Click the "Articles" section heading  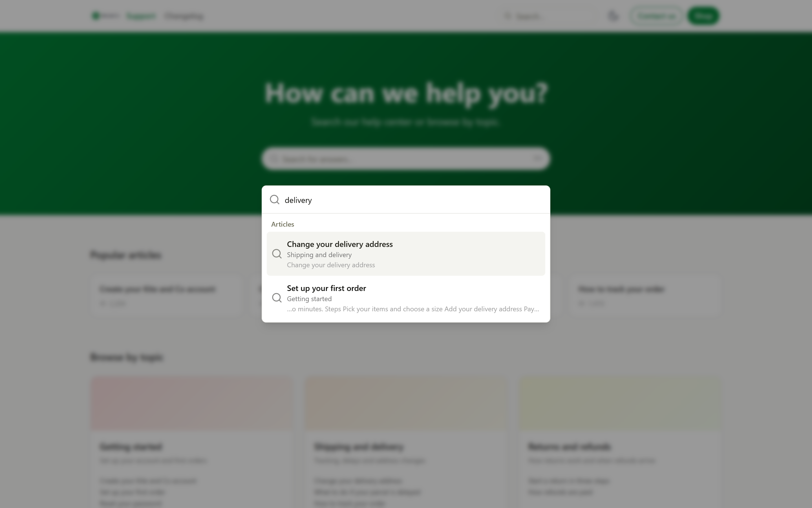[283, 224]
